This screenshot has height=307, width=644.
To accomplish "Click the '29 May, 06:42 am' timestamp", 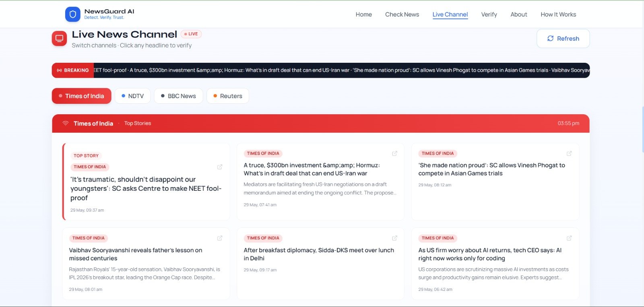I will pyautogui.click(x=435, y=289).
